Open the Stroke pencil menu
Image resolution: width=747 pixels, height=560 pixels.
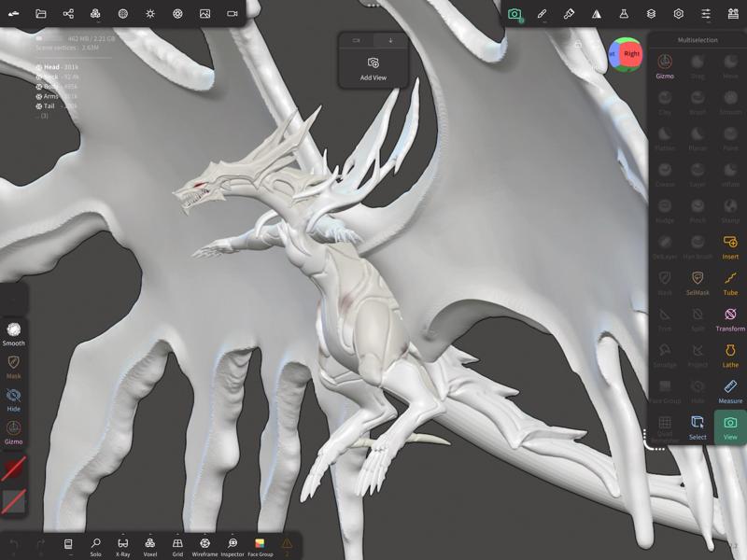point(542,14)
